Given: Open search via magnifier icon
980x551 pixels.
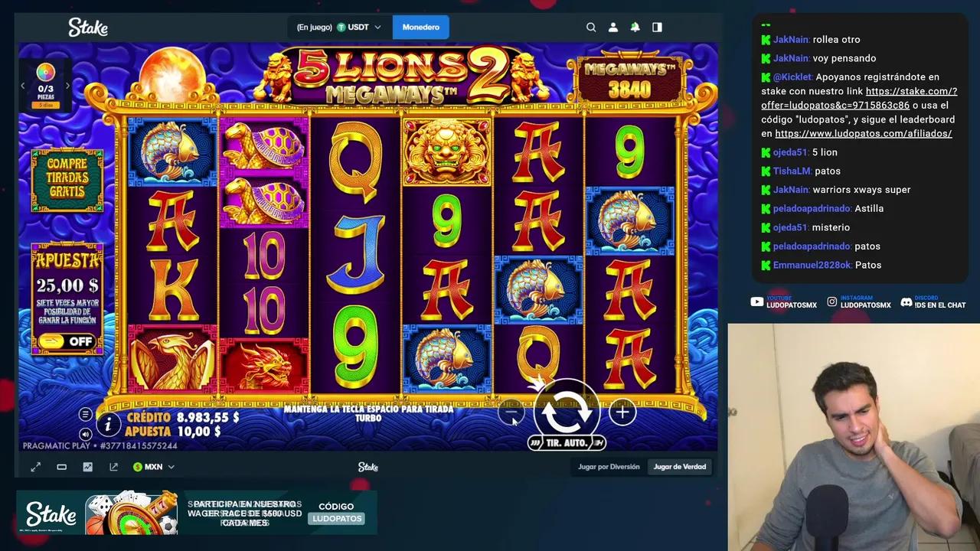Looking at the screenshot, I should pos(591,27).
